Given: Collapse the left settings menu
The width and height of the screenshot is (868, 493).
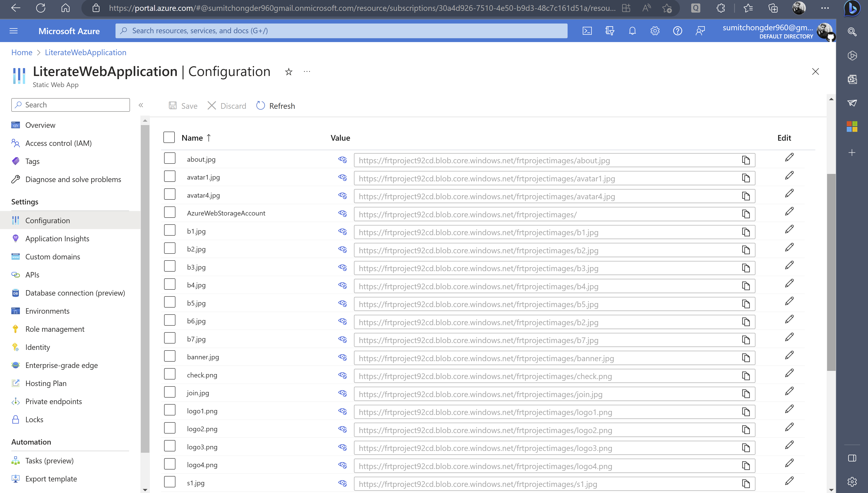Looking at the screenshot, I should (141, 105).
